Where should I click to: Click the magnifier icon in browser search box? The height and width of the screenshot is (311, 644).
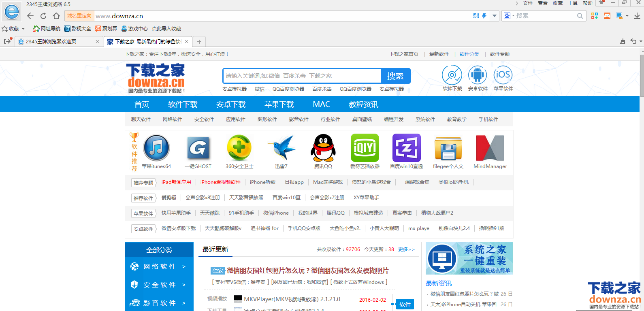coord(580,16)
